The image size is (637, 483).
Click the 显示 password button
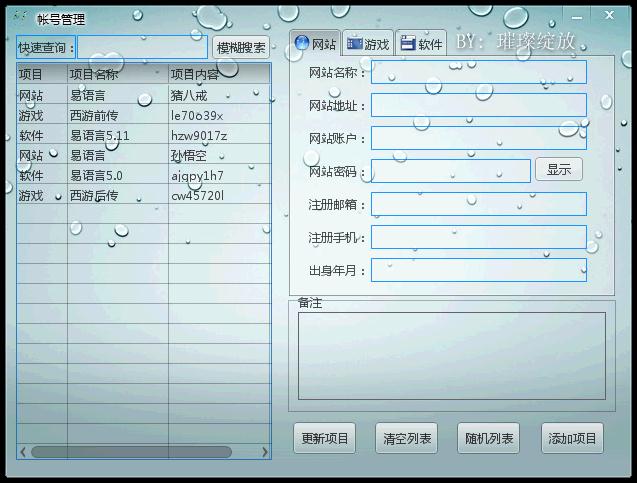(559, 169)
